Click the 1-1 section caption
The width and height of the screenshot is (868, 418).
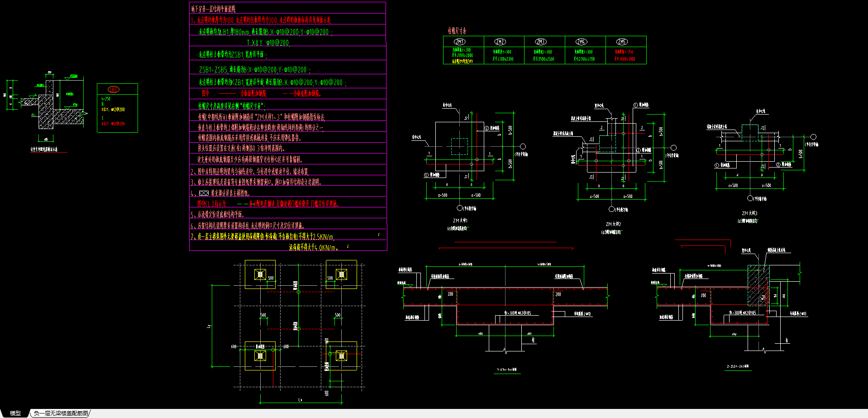507,370
